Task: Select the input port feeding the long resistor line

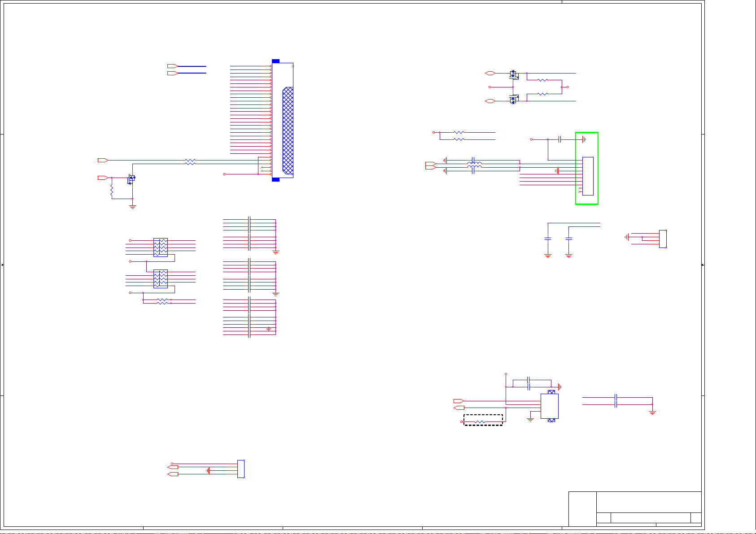Action: click(103, 160)
